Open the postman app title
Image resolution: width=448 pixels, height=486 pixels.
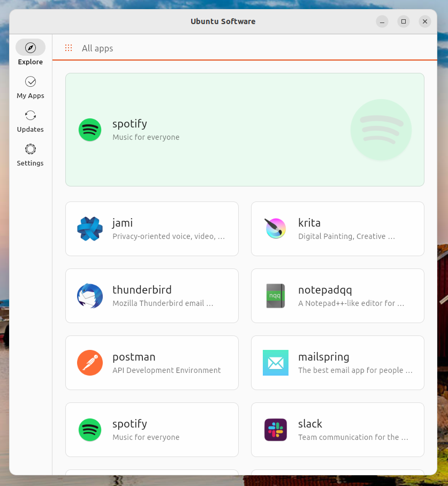pos(134,357)
